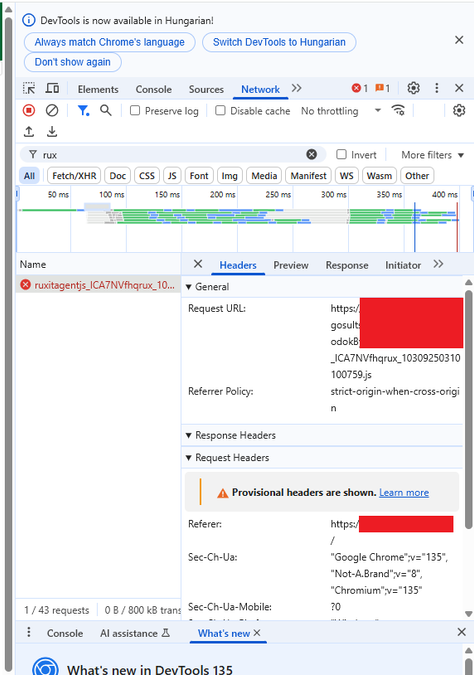Dismiss the Hungarian language infobar
Viewport: 474px width, 675px height.
point(459,40)
